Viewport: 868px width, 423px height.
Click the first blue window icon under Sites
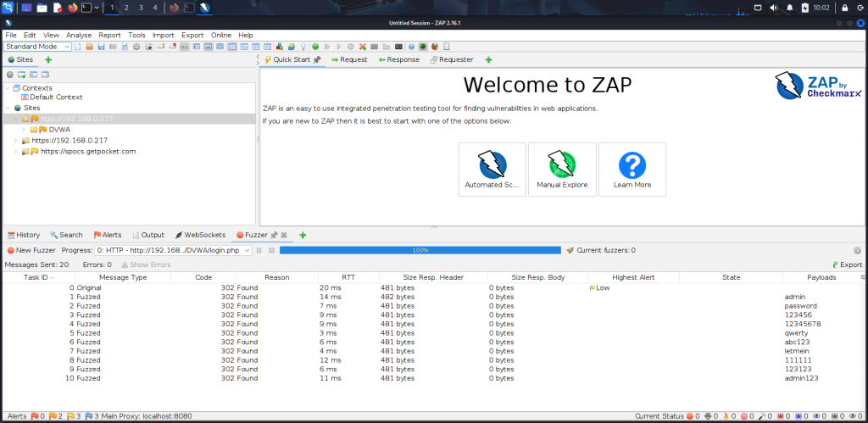21,75
